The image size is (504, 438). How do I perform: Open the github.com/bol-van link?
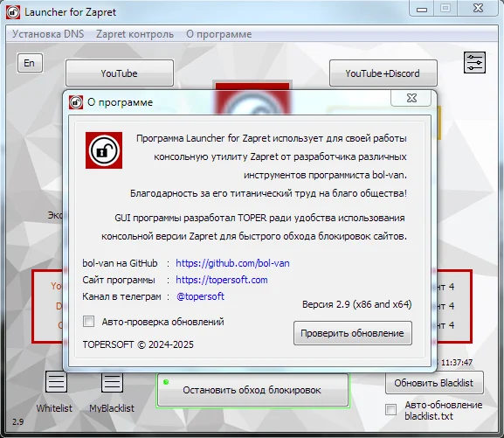point(232,263)
